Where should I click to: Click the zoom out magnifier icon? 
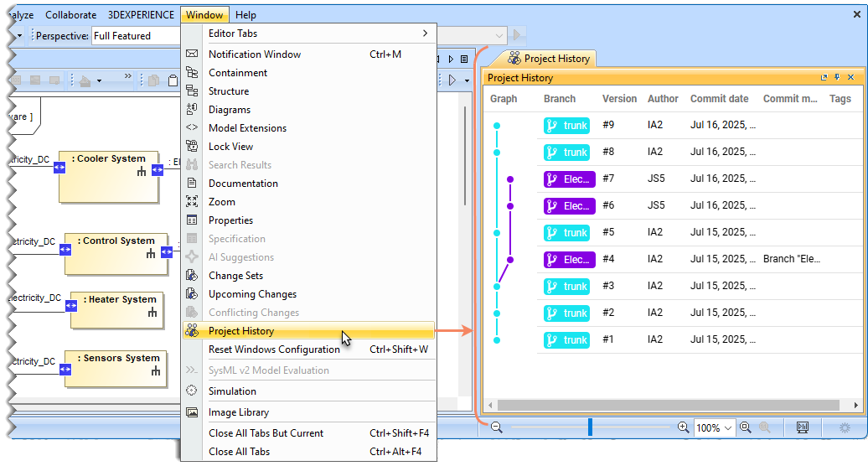tap(497, 427)
